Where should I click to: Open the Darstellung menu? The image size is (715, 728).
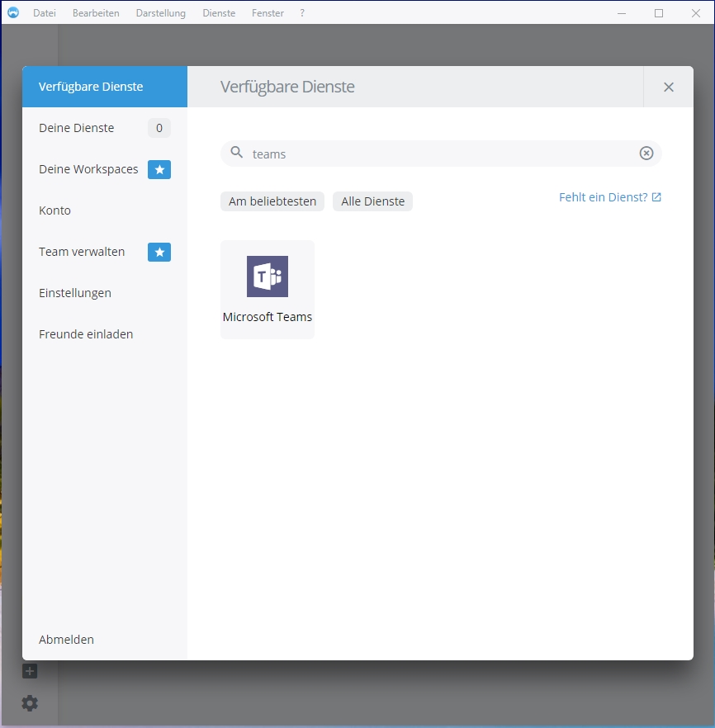click(161, 13)
